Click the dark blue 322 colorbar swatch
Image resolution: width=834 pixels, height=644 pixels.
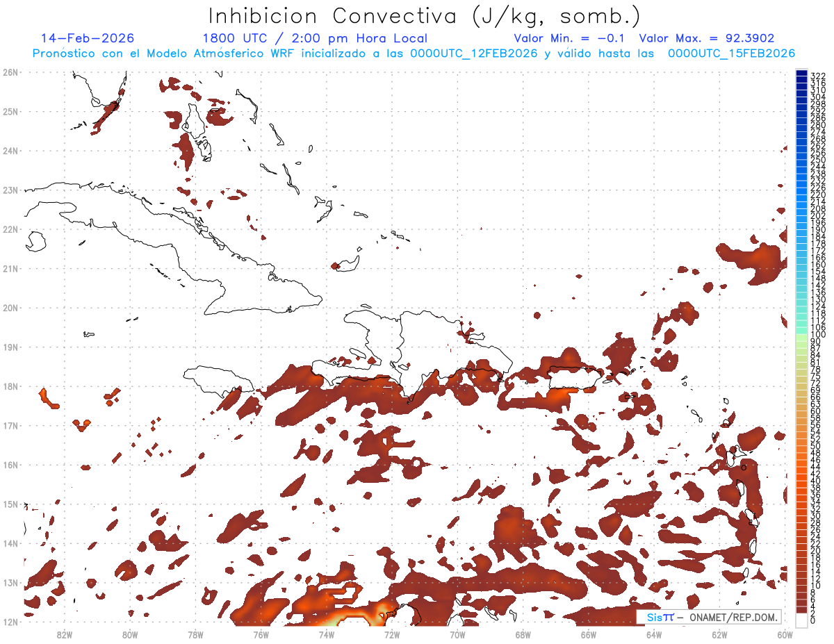802,74
